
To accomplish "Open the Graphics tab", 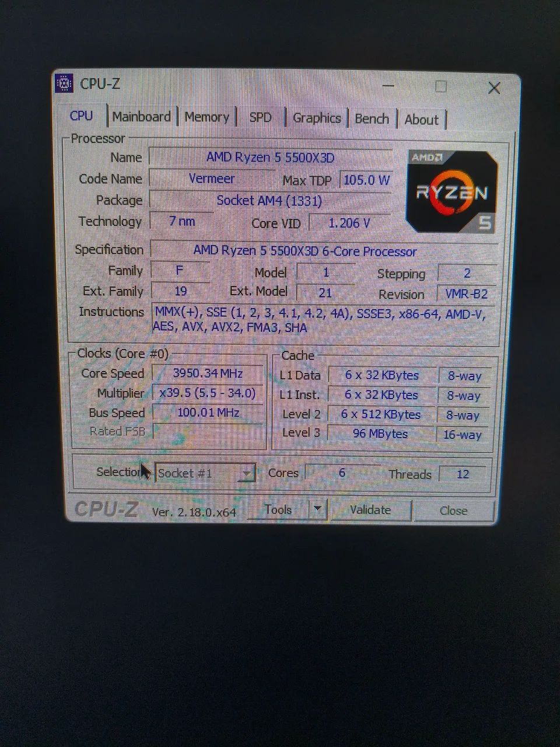I will 317,118.
